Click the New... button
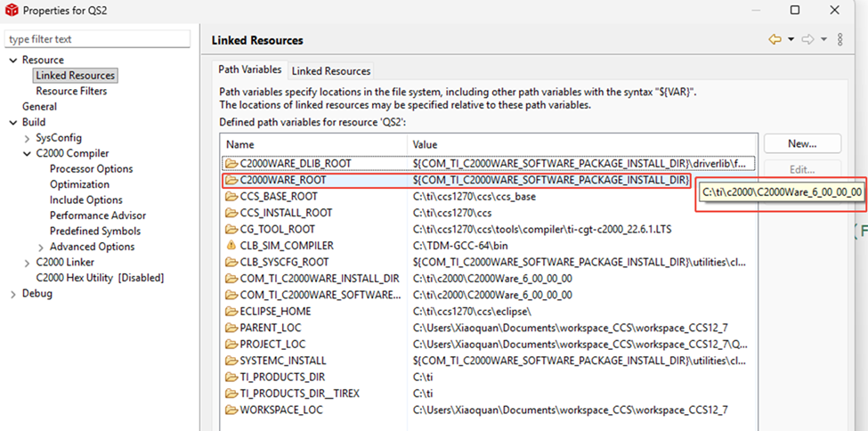 [802, 143]
